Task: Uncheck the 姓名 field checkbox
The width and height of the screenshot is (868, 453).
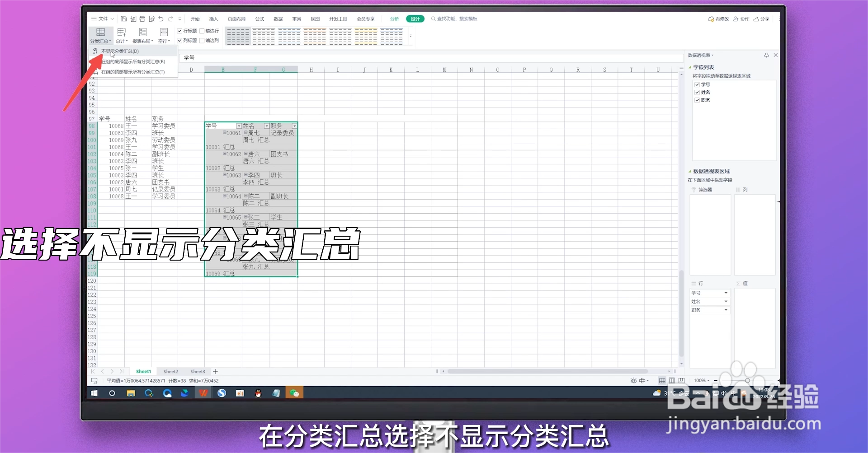Action: click(697, 92)
